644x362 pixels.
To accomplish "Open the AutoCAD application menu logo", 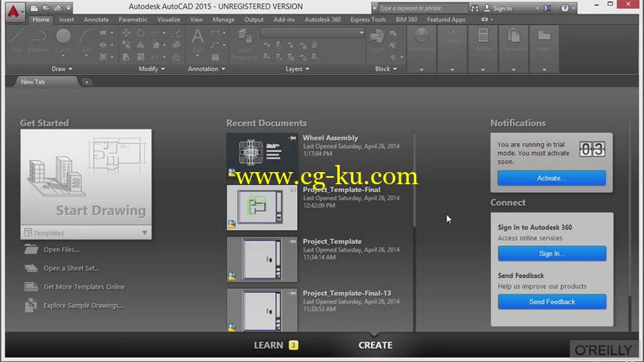I will point(14,11).
